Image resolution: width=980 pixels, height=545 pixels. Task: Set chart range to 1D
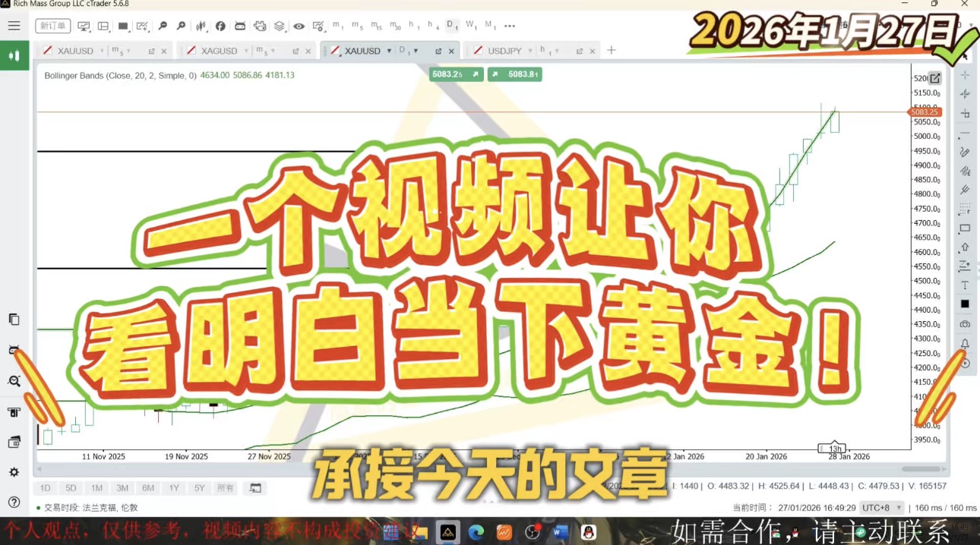(x=46, y=488)
